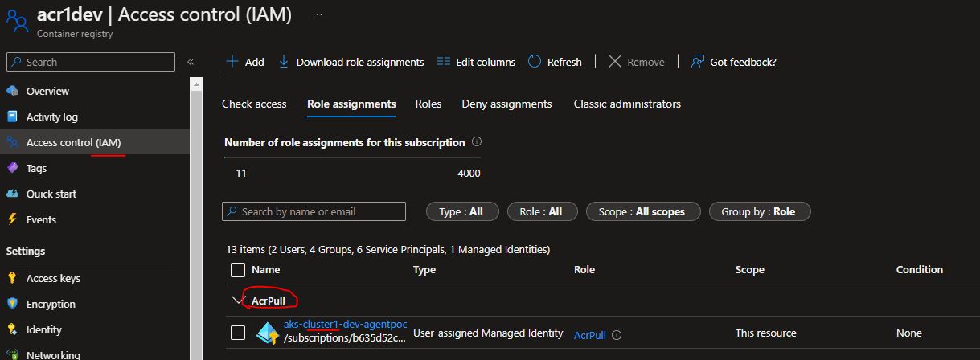980x360 pixels.
Task: Open the ellipsis more options in header
Action: point(318,14)
